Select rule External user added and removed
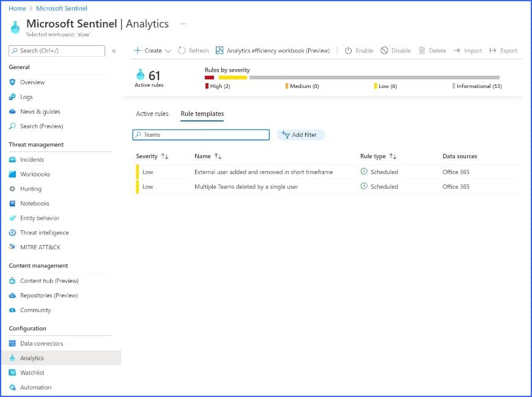Image resolution: width=532 pixels, height=397 pixels. (264, 172)
